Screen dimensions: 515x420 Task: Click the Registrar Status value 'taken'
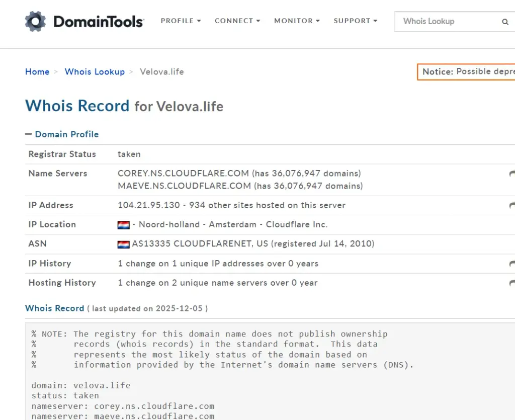pos(129,154)
